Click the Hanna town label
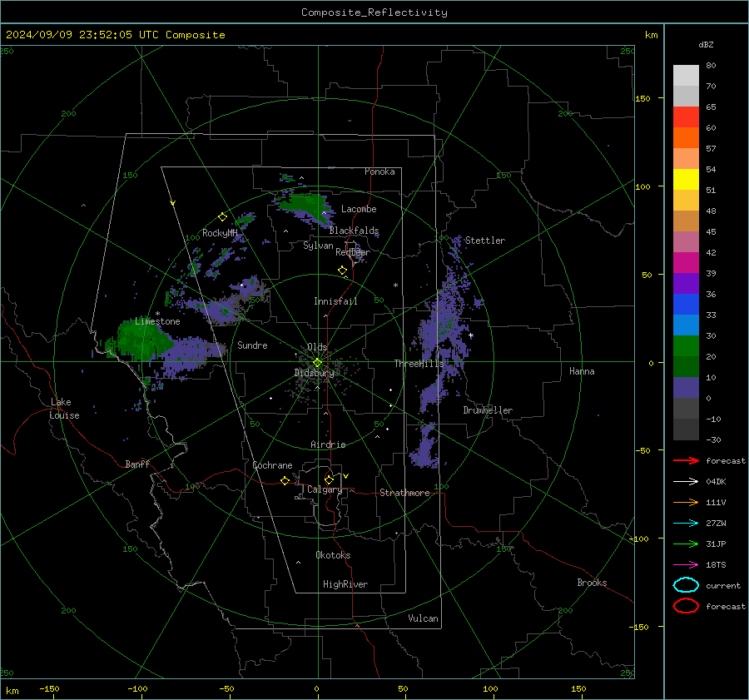The width and height of the screenshot is (749, 700). tap(582, 371)
